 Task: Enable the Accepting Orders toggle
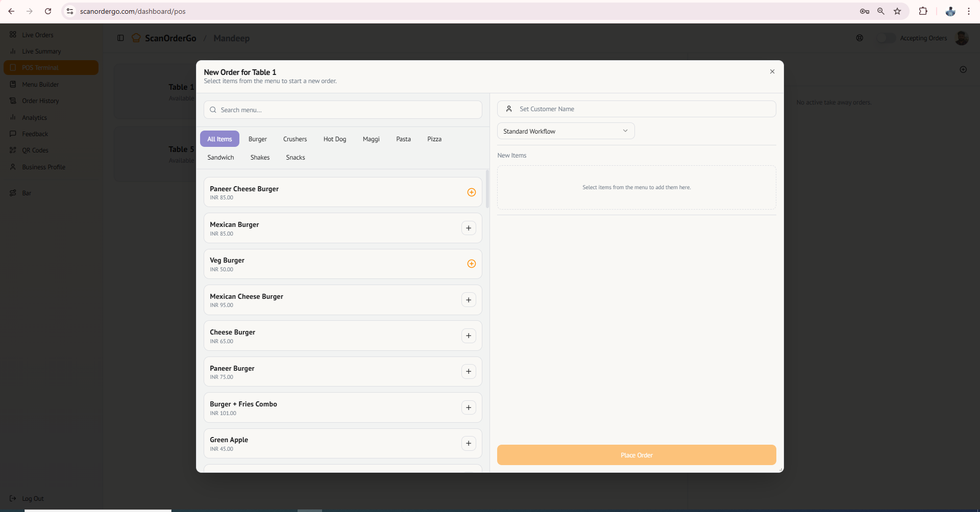[886, 38]
